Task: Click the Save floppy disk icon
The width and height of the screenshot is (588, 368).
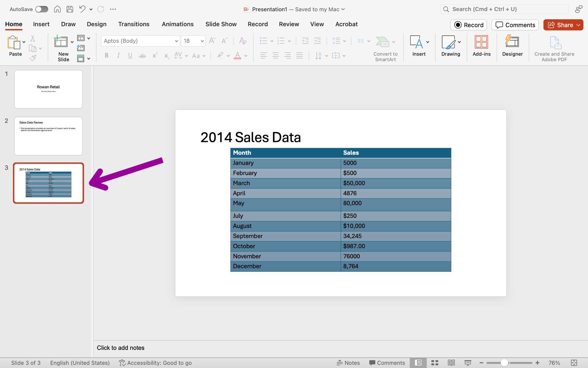Action: click(70, 9)
